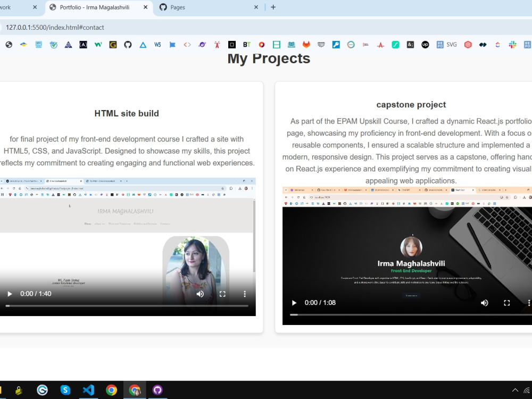Open the teal book bookmark icon

coord(292,45)
